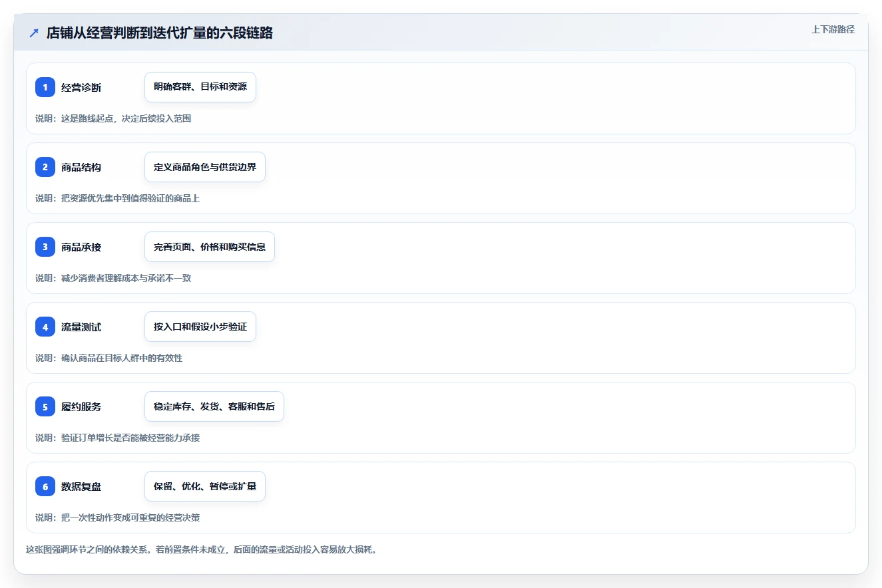The image size is (882, 588).
Task: Select the 按入口和假设小步验证 chip
Action: coord(200,327)
